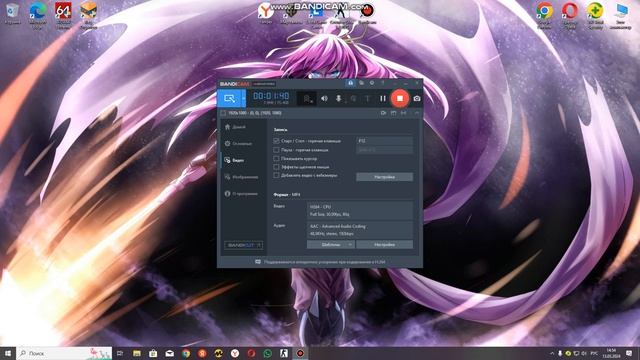Click the webcam overlay icon in toolbar
The image size is (640, 360).
coord(307,98)
